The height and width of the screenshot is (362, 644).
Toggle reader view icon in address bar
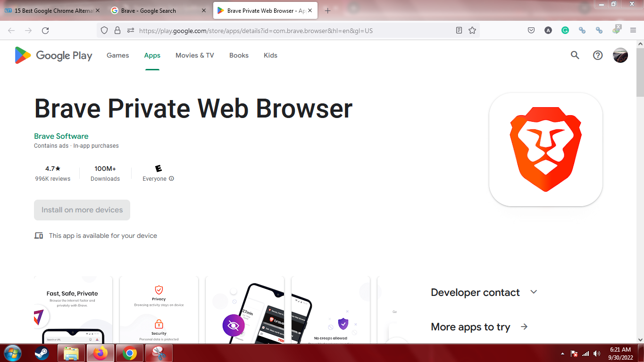click(x=459, y=31)
